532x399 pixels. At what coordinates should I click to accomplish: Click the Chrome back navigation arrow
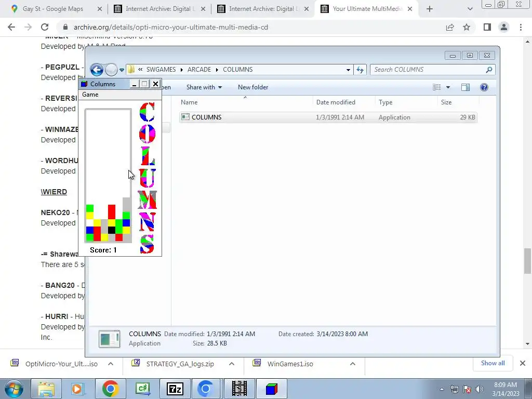pyautogui.click(x=11, y=27)
